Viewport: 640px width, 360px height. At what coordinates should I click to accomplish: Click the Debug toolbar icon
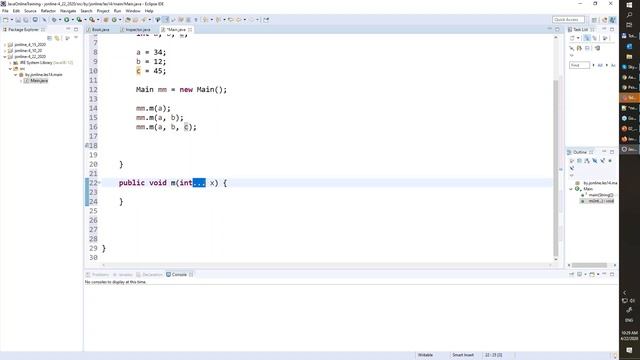click(53, 20)
